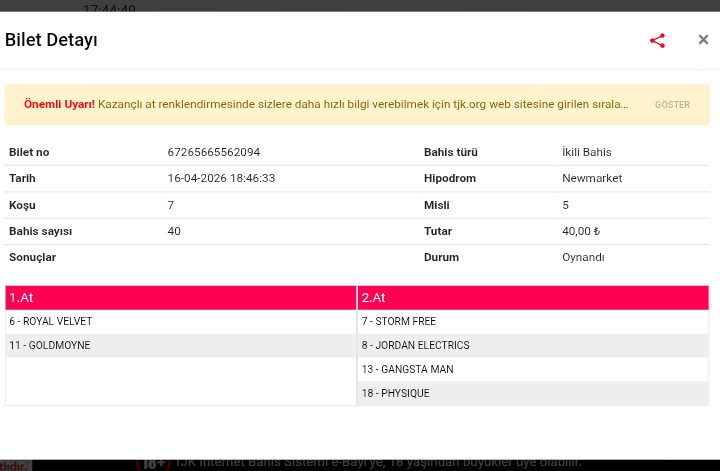720x471 pixels.
Task: Click the Sonuçlar label
Action: coord(32,257)
